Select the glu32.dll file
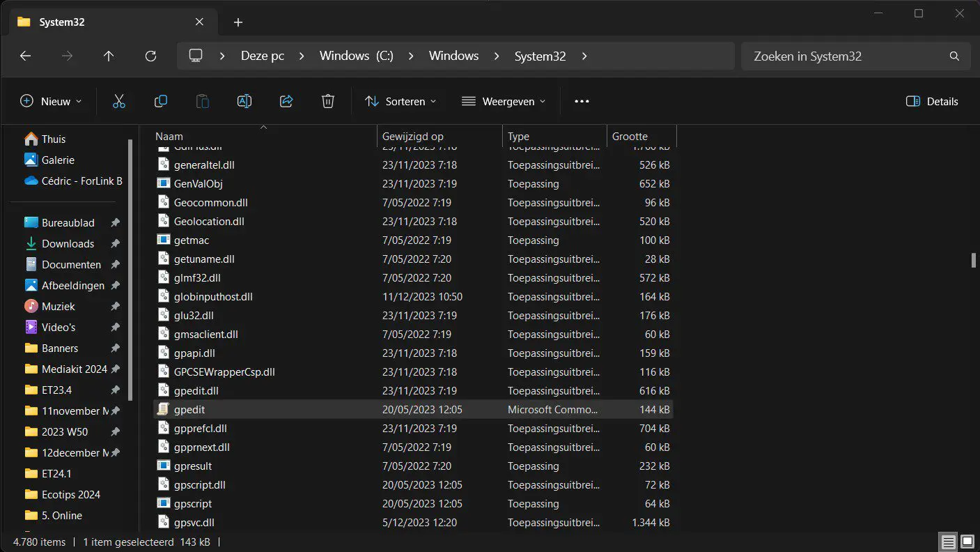Viewport: 980px width, 552px height. click(x=413, y=316)
